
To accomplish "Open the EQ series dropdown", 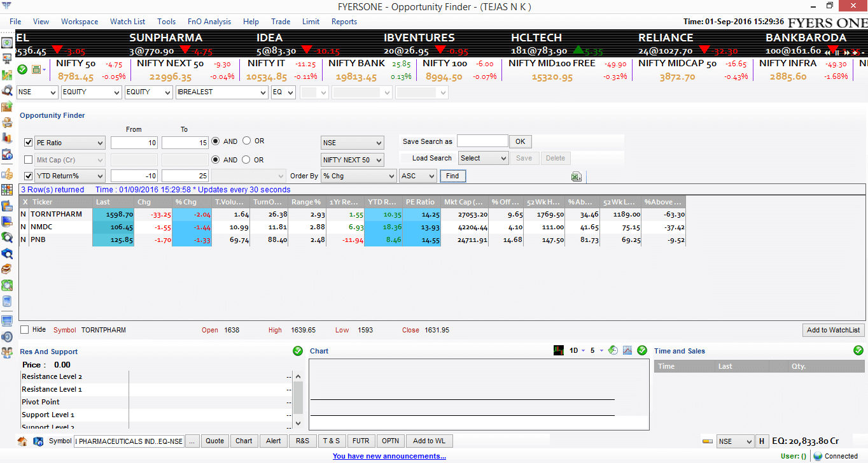I will (x=283, y=92).
